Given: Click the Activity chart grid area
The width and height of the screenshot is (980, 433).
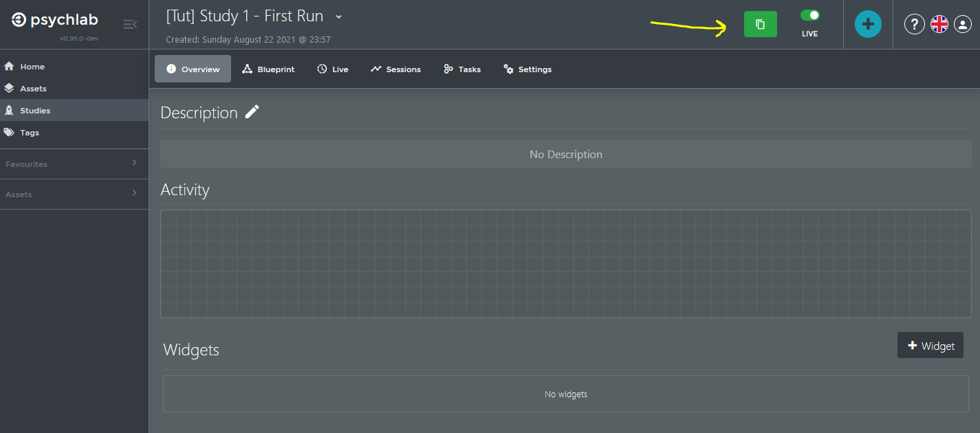Looking at the screenshot, I should point(565,264).
